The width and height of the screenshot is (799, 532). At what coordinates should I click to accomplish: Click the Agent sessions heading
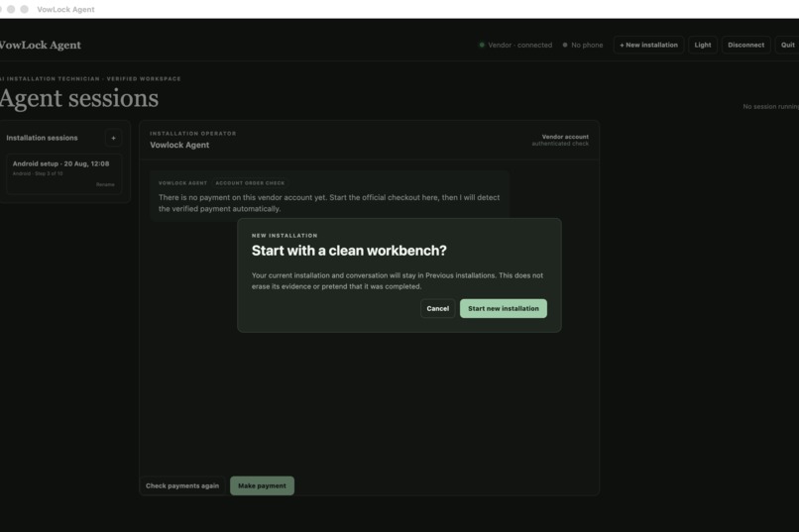[78, 98]
